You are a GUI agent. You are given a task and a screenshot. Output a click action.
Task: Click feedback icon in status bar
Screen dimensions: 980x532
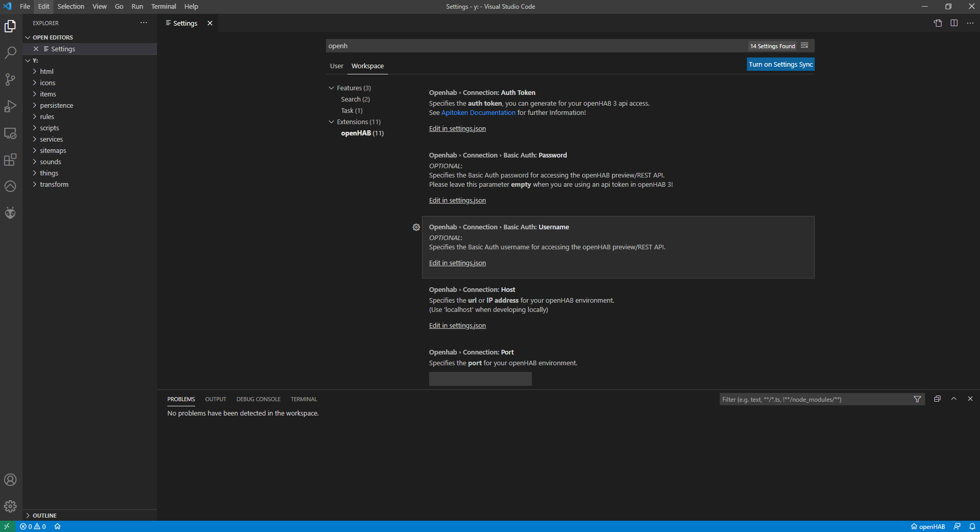(x=957, y=526)
